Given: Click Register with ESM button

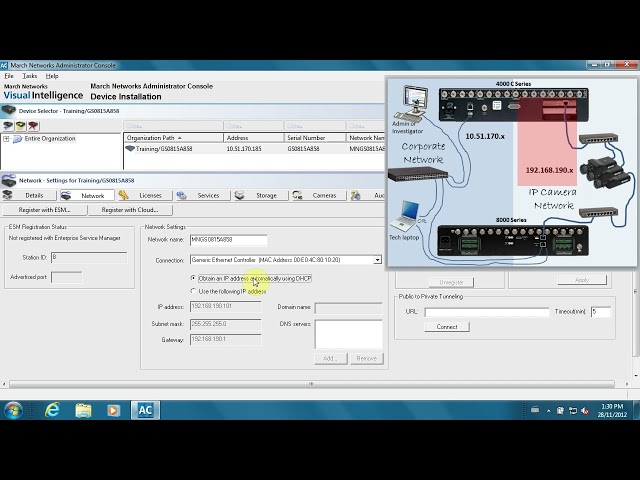Looking at the screenshot, I should pos(44,210).
